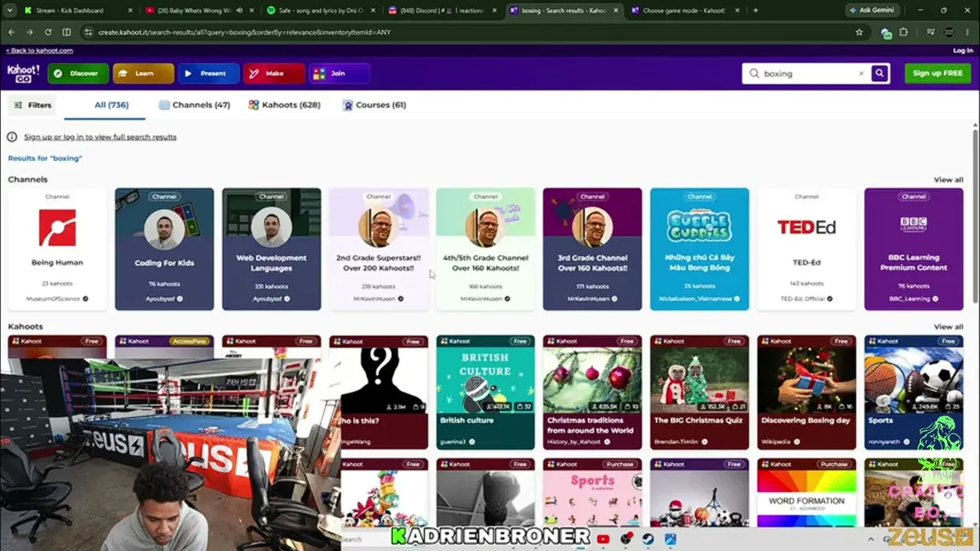
Task: Switch to the Spotify Safe song tab
Action: click(320, 10)
